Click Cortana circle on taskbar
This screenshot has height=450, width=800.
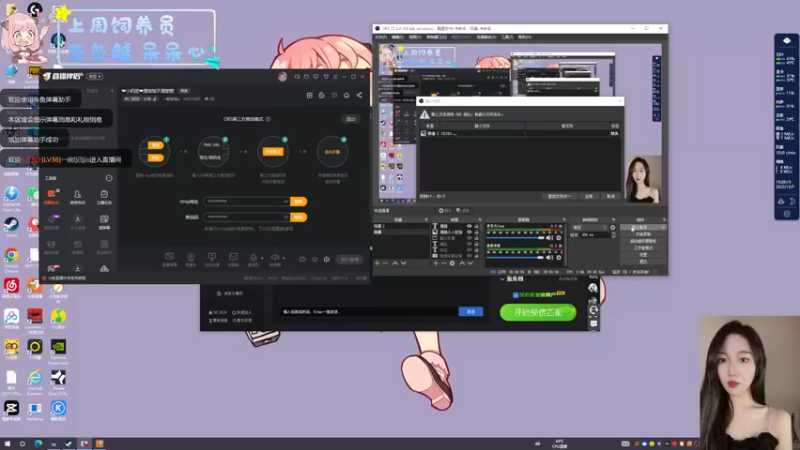click(22, 444)
